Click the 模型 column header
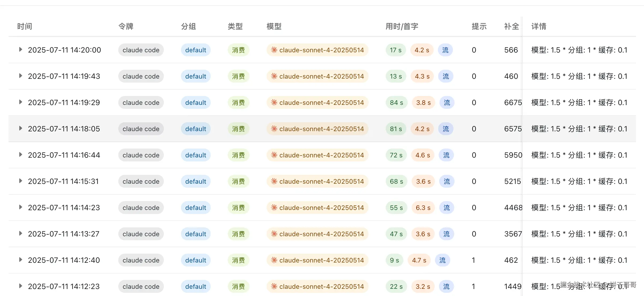 tap(274, 26)
